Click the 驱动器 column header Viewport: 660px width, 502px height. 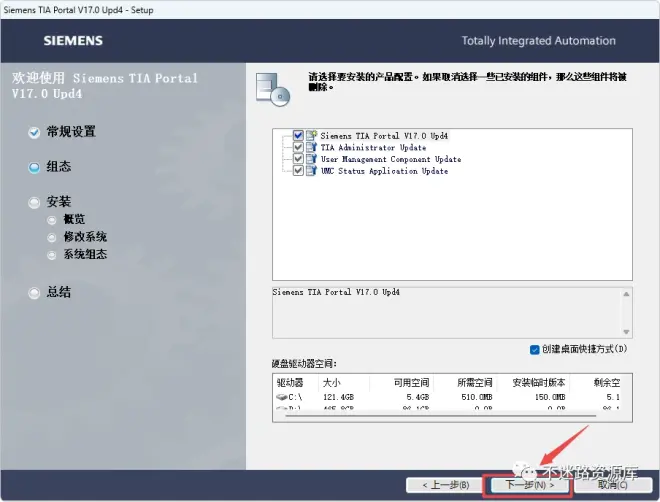pos(290,382)
